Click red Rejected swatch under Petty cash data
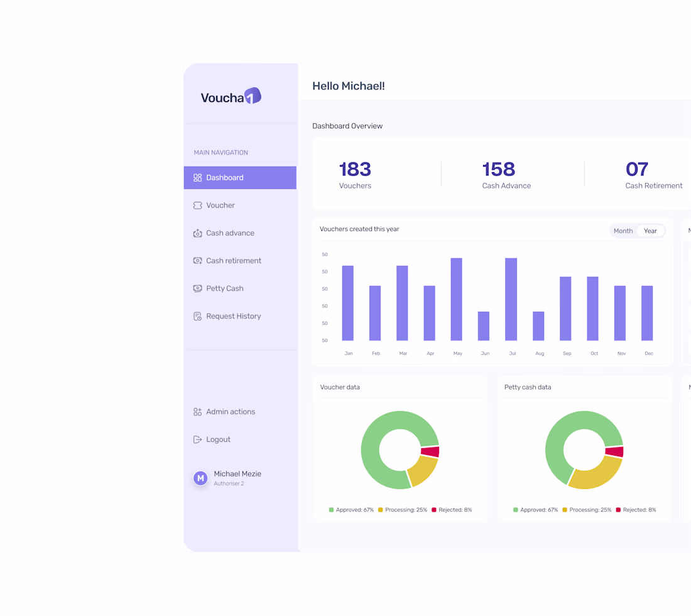 618,510
